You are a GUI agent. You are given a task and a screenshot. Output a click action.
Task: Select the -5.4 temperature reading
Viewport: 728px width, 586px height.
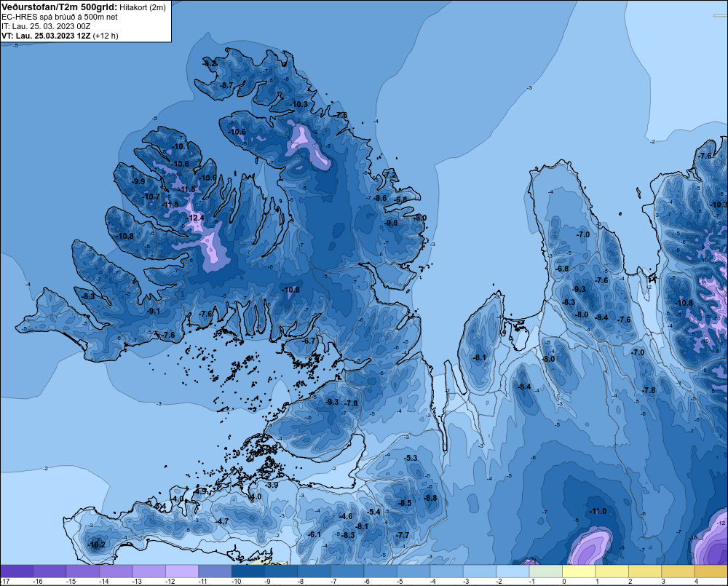pos(373,512)
